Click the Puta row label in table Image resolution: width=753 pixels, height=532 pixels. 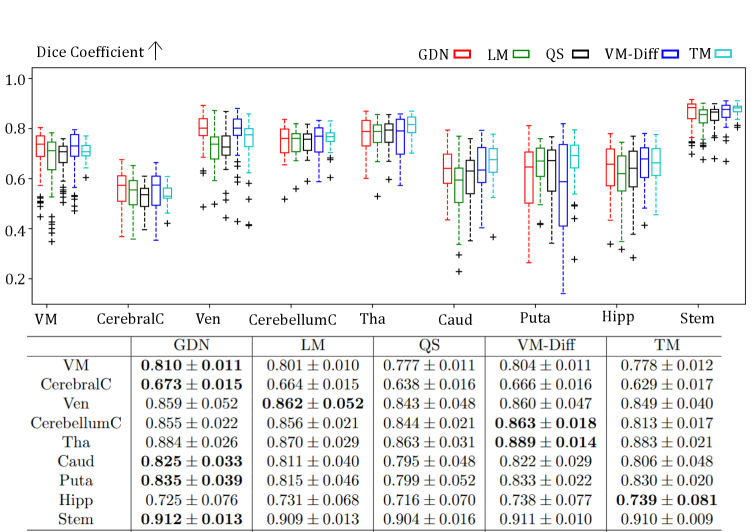pyautogui.click(x=76, y=481)
